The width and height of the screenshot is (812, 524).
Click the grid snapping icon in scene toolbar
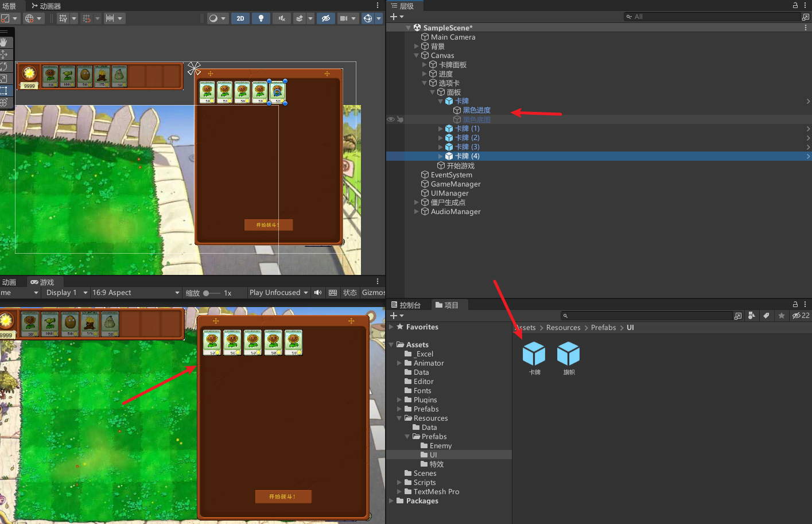[x=87, y=18]
